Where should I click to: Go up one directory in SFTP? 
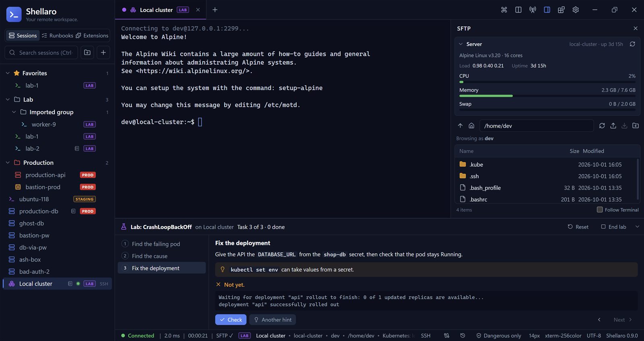460,126
